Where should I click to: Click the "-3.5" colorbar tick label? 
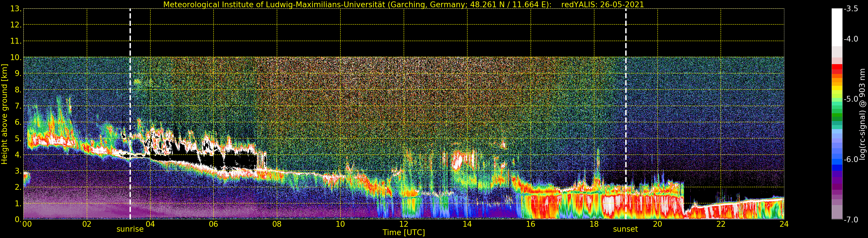click(851, 9)
